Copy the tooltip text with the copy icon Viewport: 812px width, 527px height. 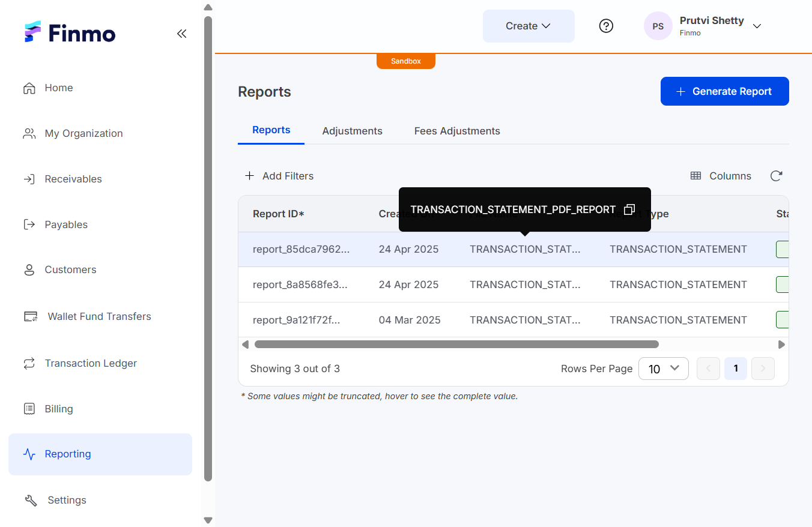pyautogui.click(x=629, y=209)
